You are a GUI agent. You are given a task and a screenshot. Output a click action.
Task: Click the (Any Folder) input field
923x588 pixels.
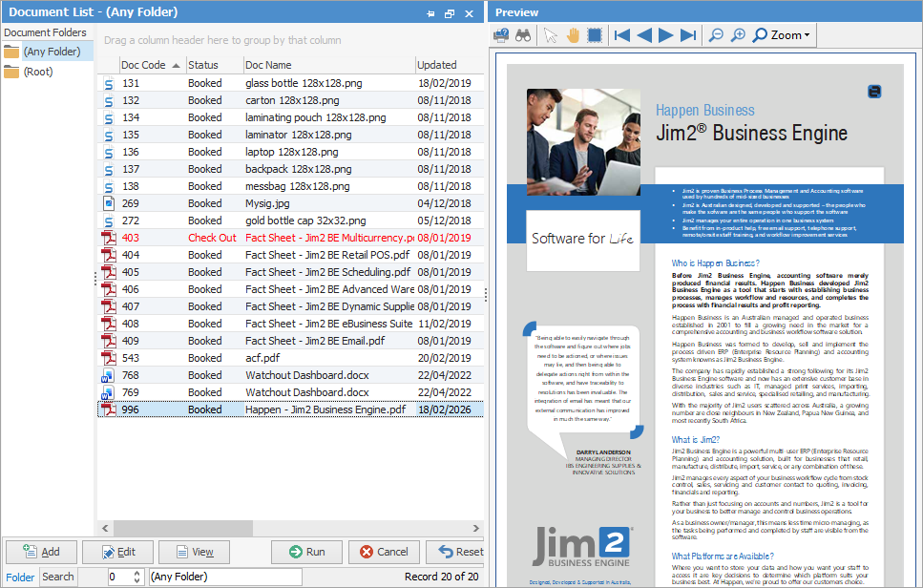click(x=226, y=577)
